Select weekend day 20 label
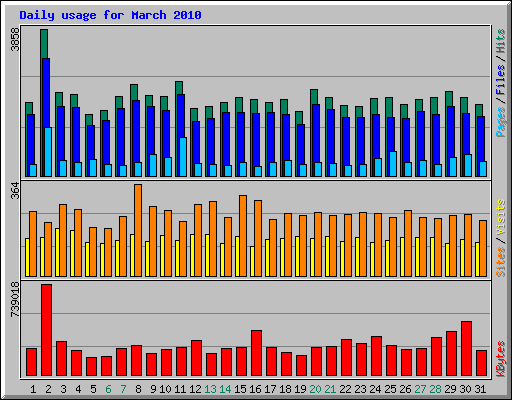This screenshot has width=512, height=400. 315,389
